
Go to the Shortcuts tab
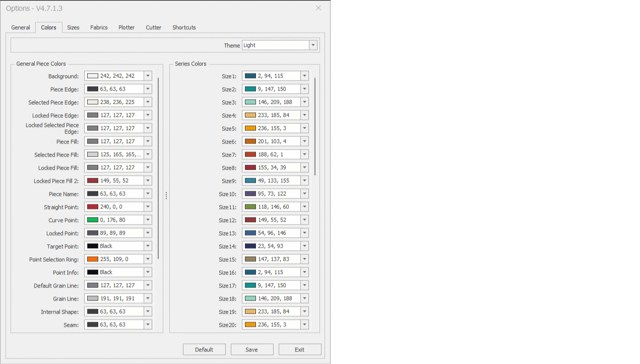[x=184, y=28]
